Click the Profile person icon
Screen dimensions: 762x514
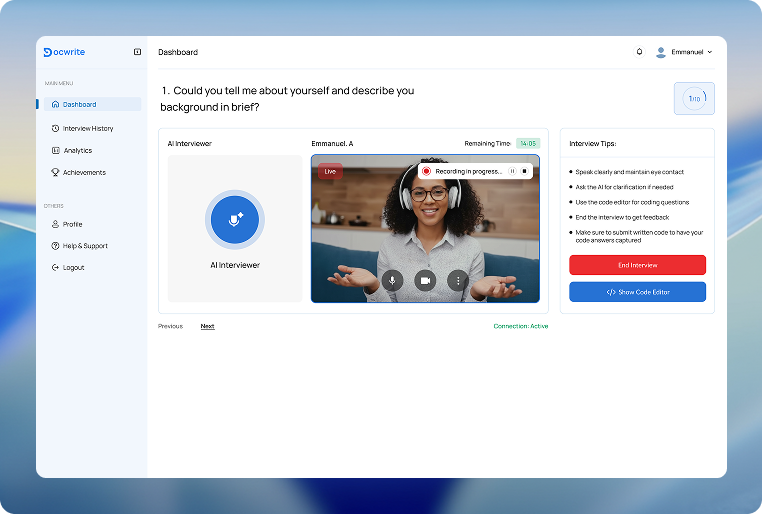point(55,224)
